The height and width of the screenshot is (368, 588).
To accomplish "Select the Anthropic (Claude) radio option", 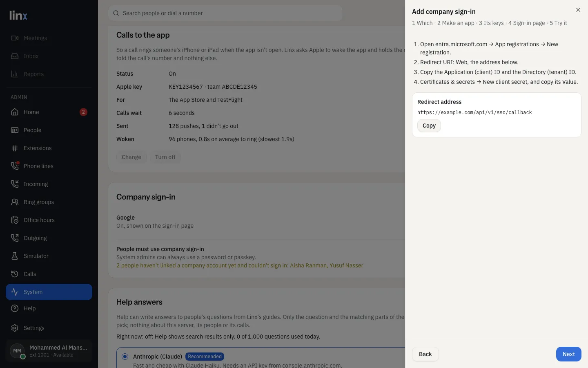I will pos(125,357).
